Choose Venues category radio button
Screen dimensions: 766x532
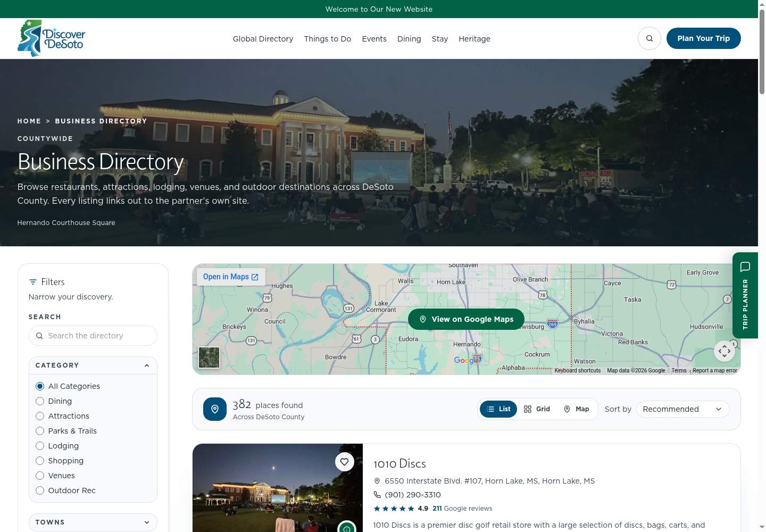click(x=40, y=476)
